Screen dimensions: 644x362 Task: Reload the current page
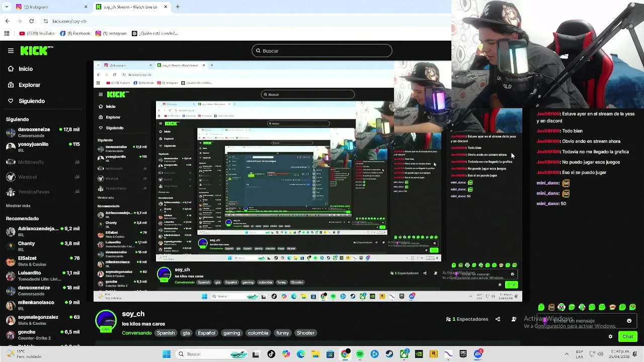[31, 21]
